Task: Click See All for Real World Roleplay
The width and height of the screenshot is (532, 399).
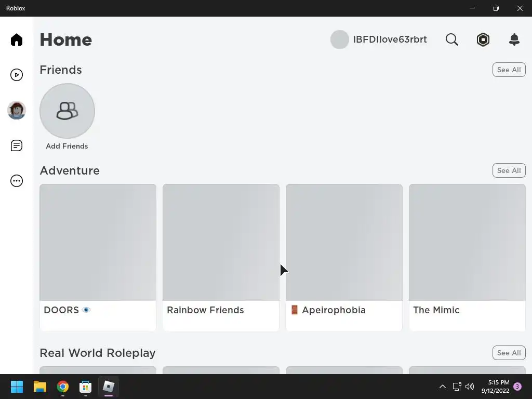Action: pos(509,353)
